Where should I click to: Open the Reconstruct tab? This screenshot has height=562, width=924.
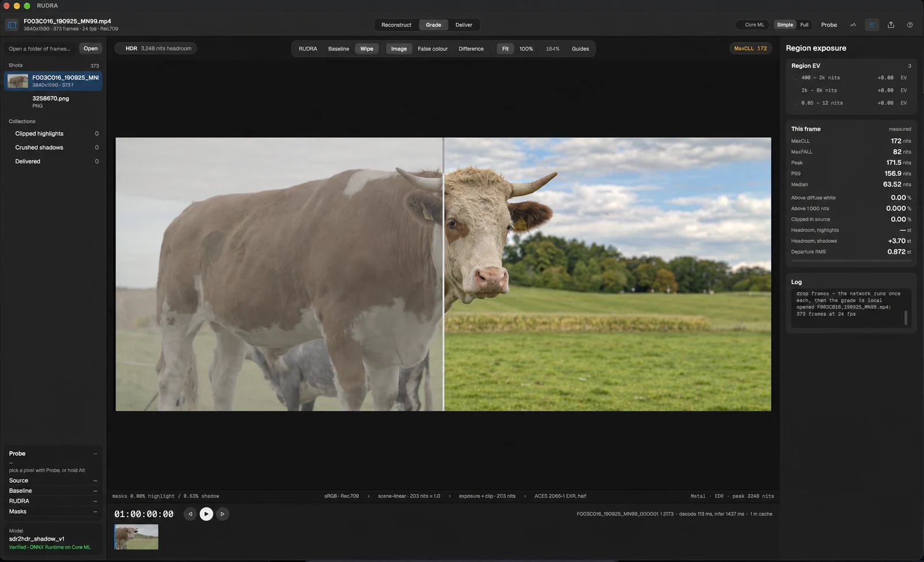point(396,25)
